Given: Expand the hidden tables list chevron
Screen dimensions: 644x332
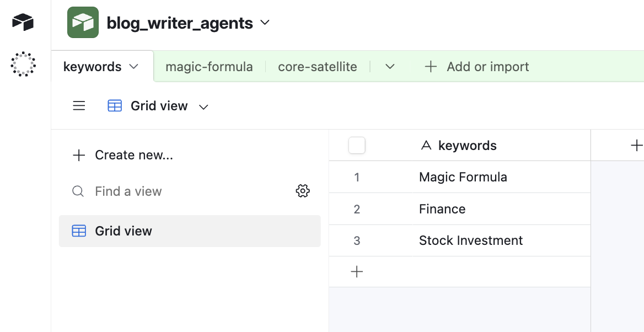Looking at the screenshot, I should [390, 67].
